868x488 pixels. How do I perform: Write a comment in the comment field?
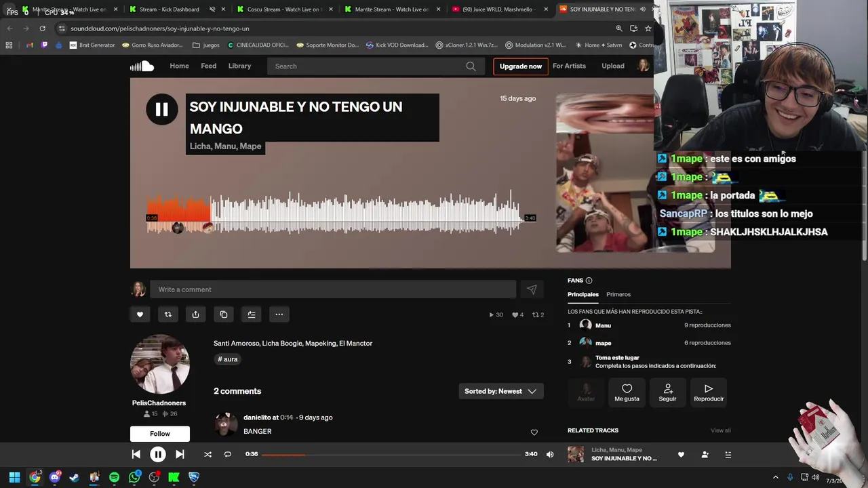pos(333,289)
